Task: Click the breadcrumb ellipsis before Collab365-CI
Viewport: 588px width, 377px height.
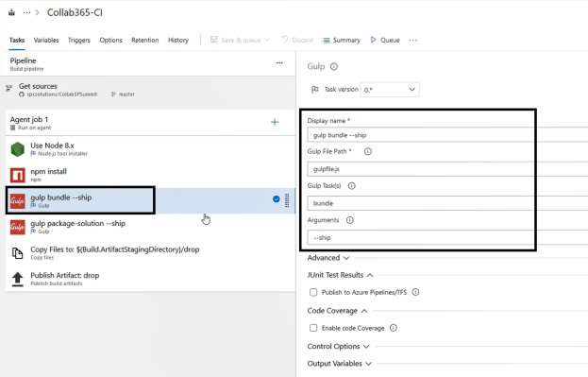Action: click(x=26, y=12)
